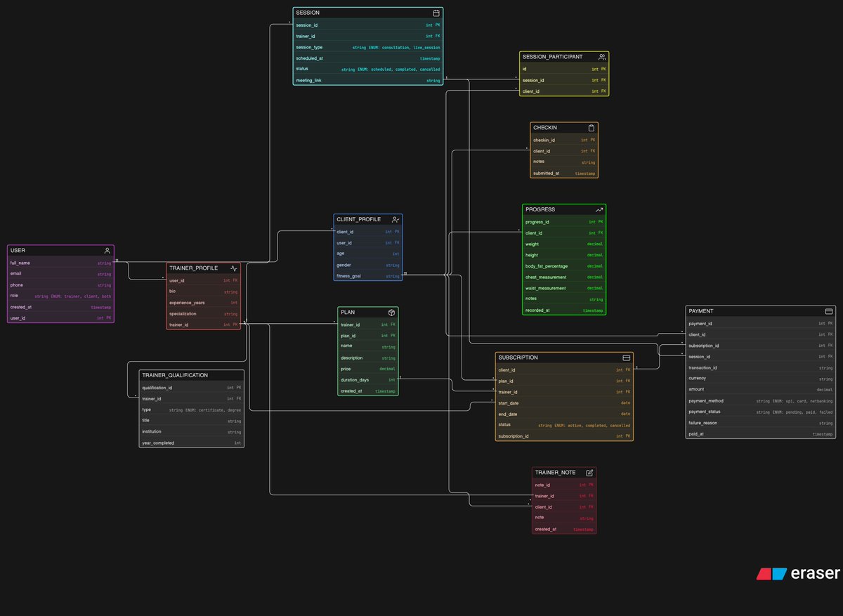Select paid_at row in PAYMENT table
843x616 pixels.
761,434
